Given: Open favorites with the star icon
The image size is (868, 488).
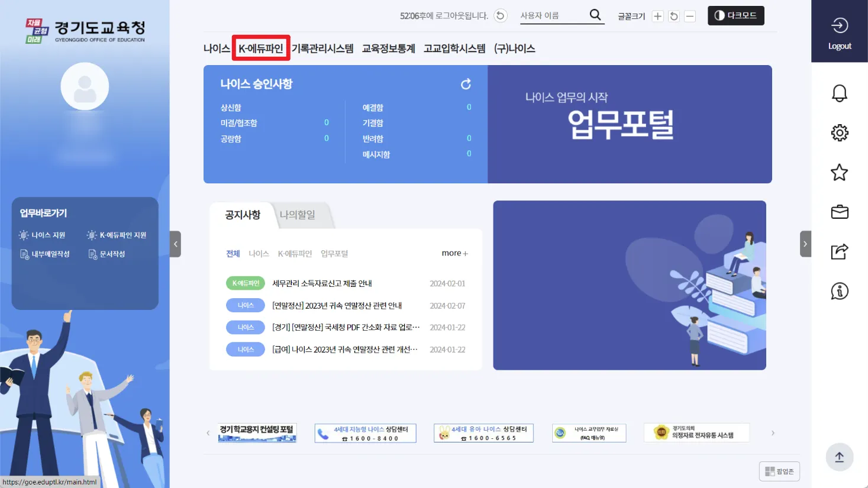Looking at the screenshot, I should point(840,172).
